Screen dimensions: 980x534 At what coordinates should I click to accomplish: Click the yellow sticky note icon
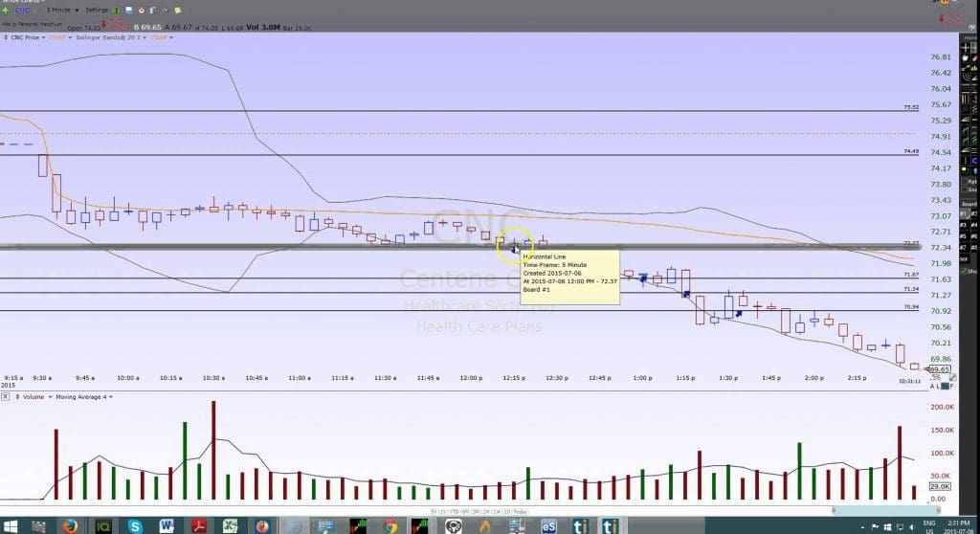178,10
